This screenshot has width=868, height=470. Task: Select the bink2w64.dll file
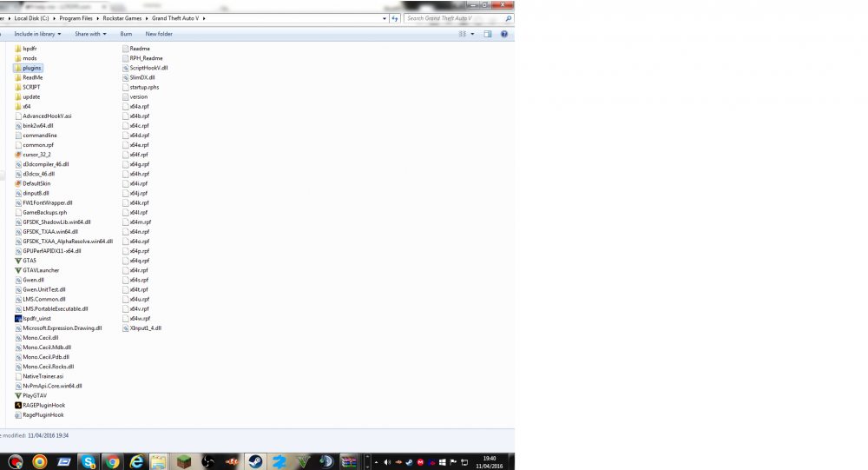click(34, 126)
